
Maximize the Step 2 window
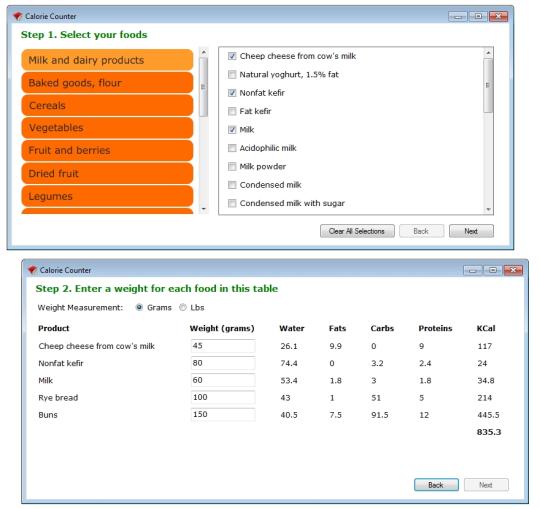(493, 270)
